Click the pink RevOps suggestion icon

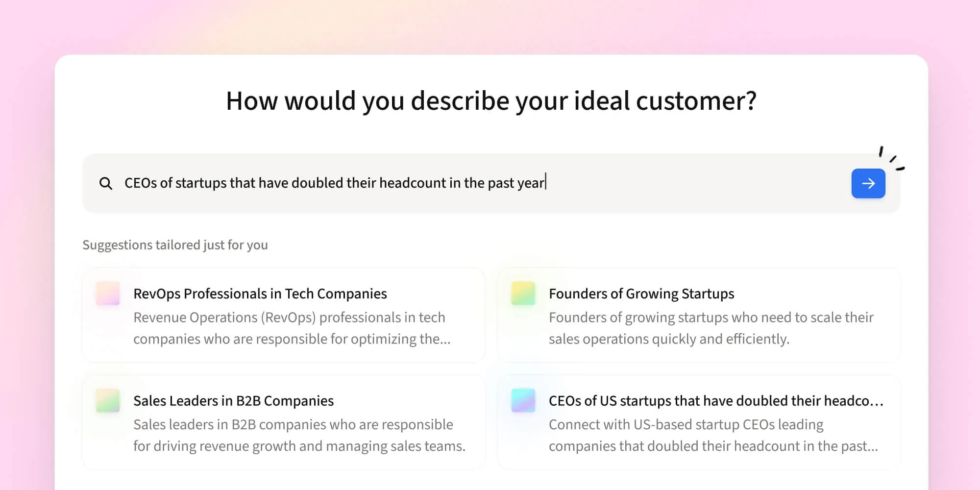click(x=108, y=294)
